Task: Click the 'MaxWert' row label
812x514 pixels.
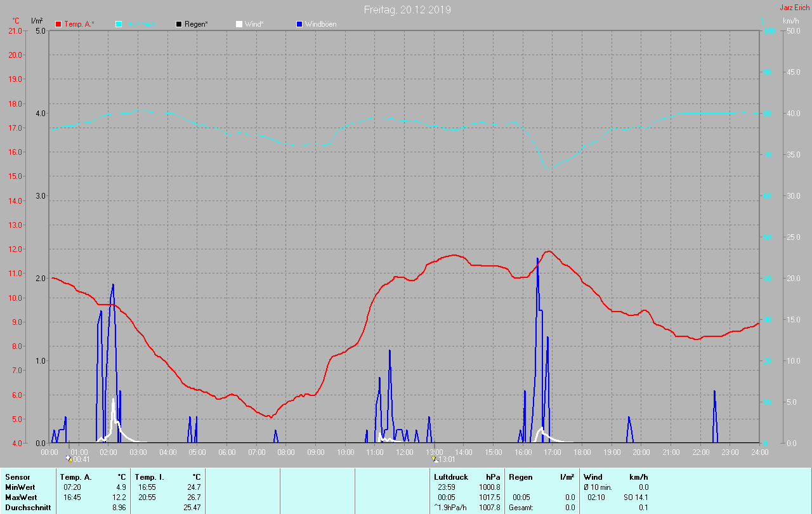Action: click(22, 498)
